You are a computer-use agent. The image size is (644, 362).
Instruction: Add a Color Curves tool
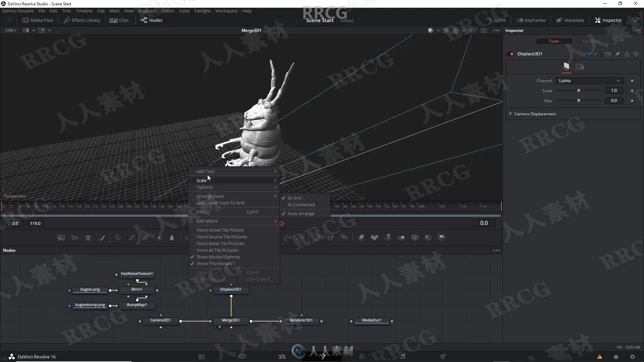point(132,238)
